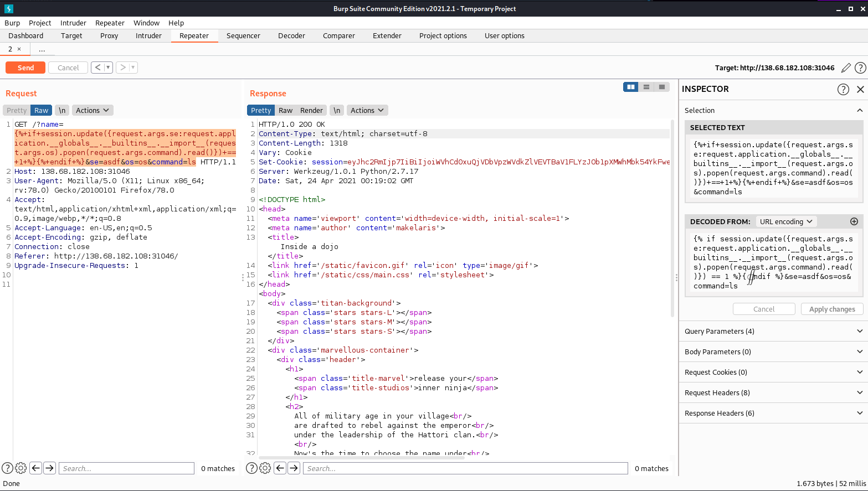This screenshot has width=868, height=491.
Task: Go to previous match in request search
Action: pyautogui.click(x=36, y=468)
